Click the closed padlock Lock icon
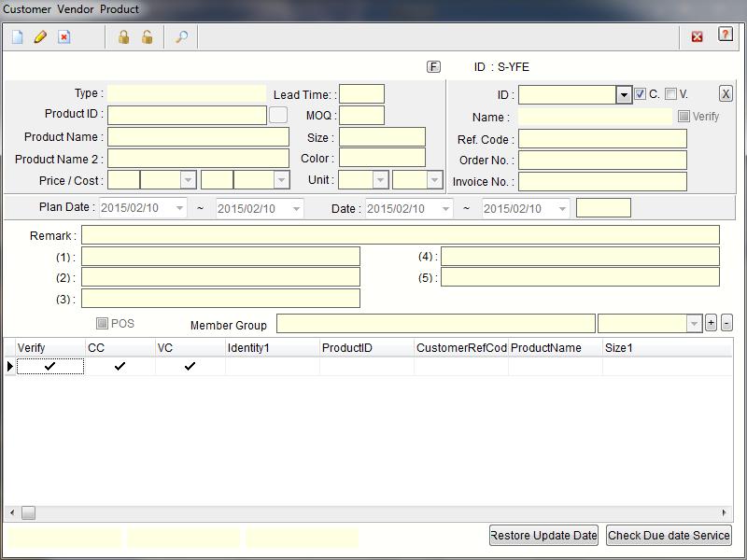This screenshot has height=560, width=747. pos(124,37)
